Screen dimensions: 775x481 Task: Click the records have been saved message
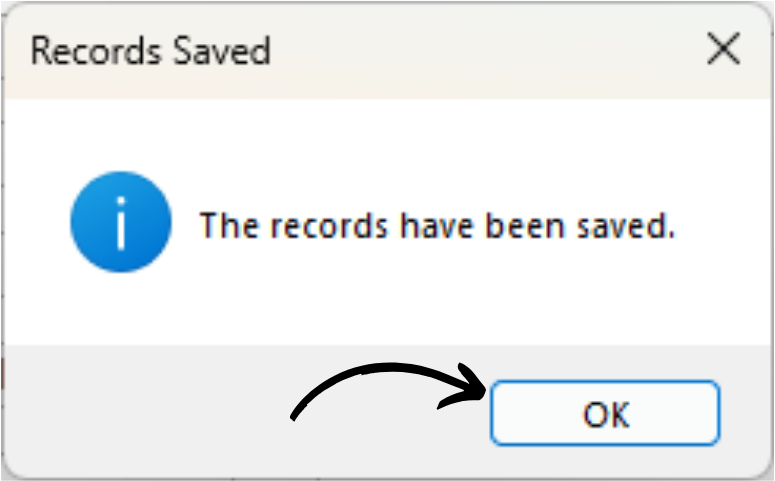point(437,226)
